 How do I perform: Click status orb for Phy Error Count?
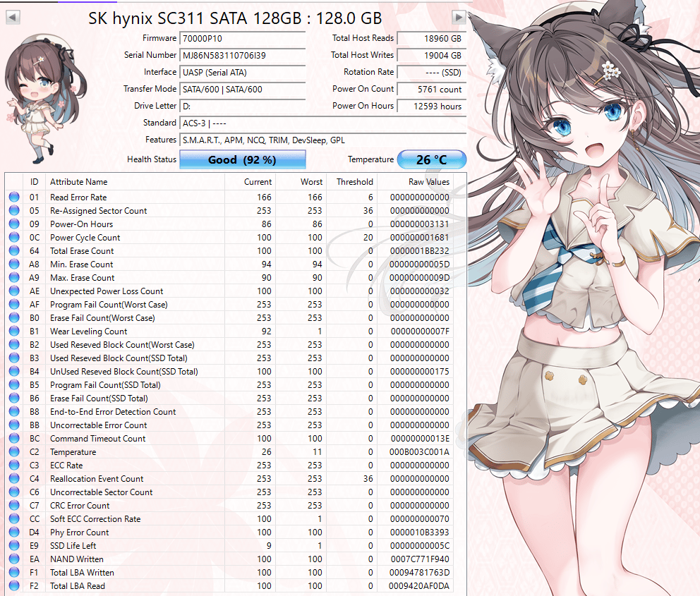pos(14,532)
